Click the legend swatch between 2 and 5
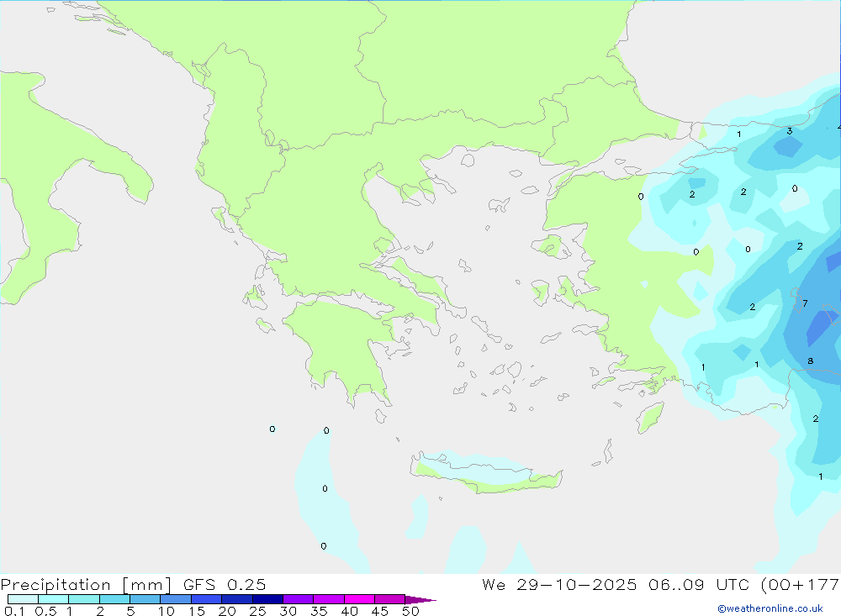The height and width of the screenshot is (616, 841). [x=114, y=599]
